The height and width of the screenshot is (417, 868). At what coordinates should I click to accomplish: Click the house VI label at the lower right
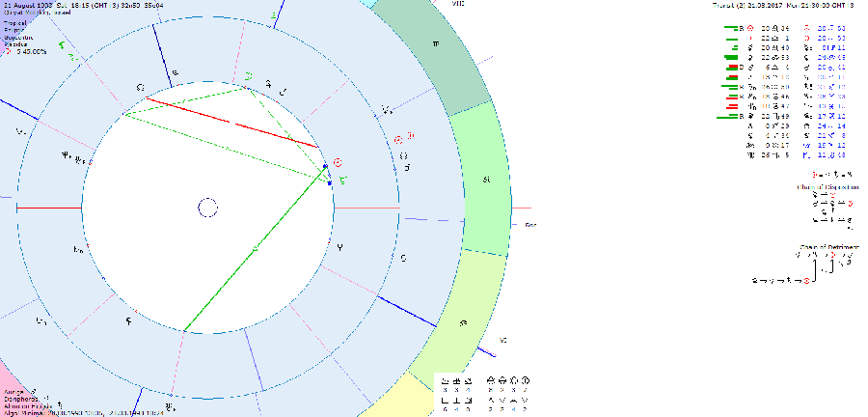(x=502, y=340)
